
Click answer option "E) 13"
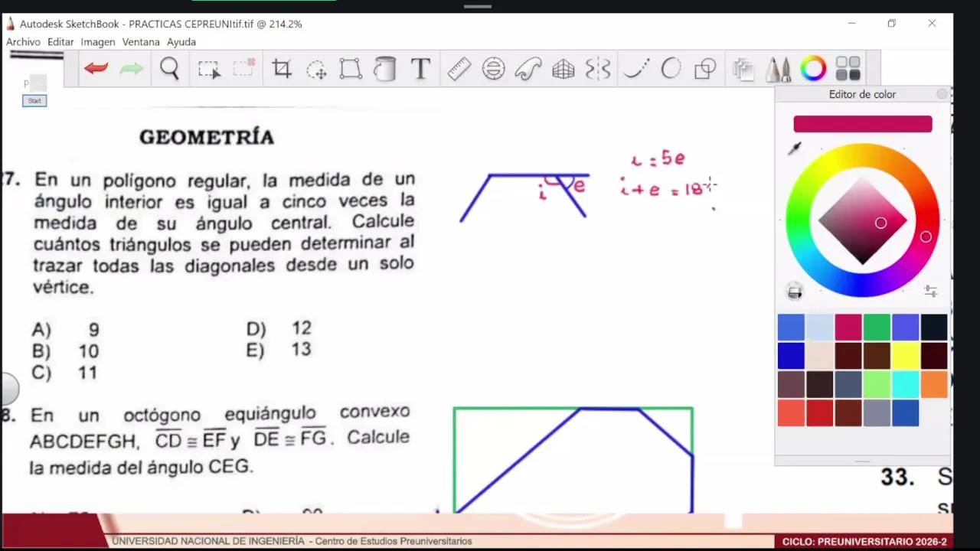[x=279, y=350]
